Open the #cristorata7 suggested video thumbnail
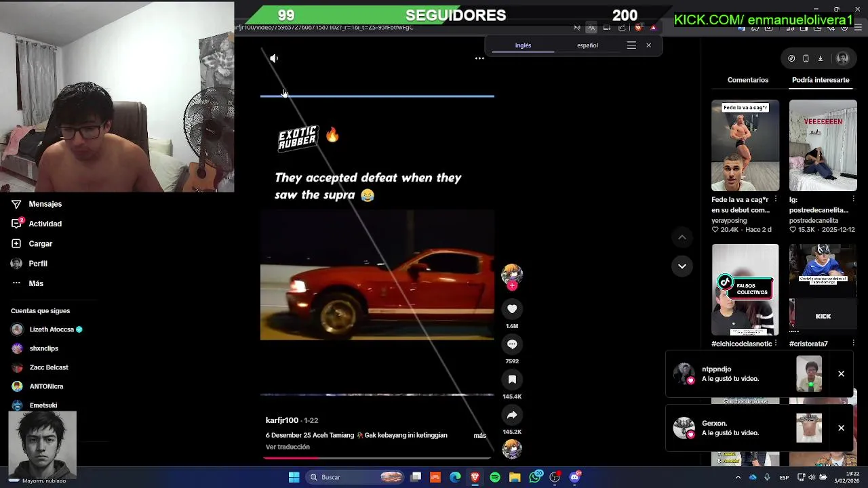 823,290
